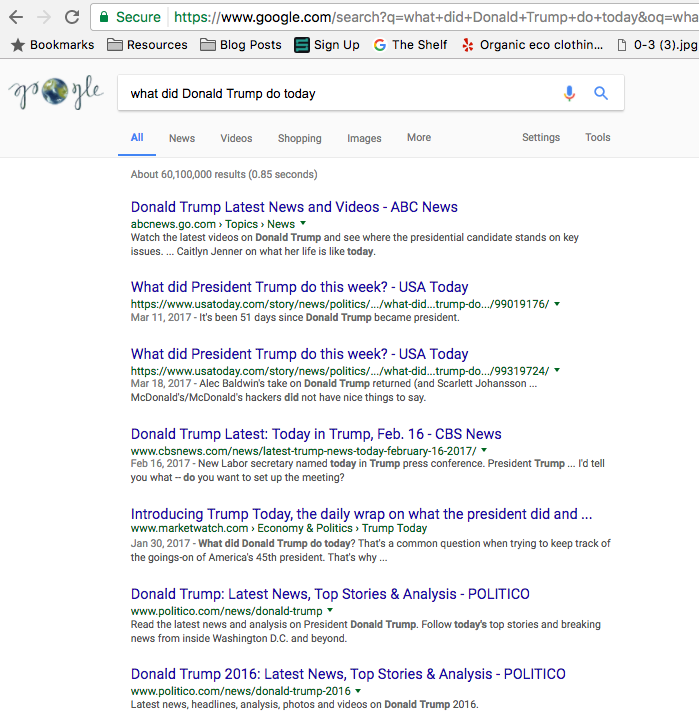Click the browser address bar URL
The height and width of the screenshot is (725, 699).
pyautogui.click(x=435, y=17)
